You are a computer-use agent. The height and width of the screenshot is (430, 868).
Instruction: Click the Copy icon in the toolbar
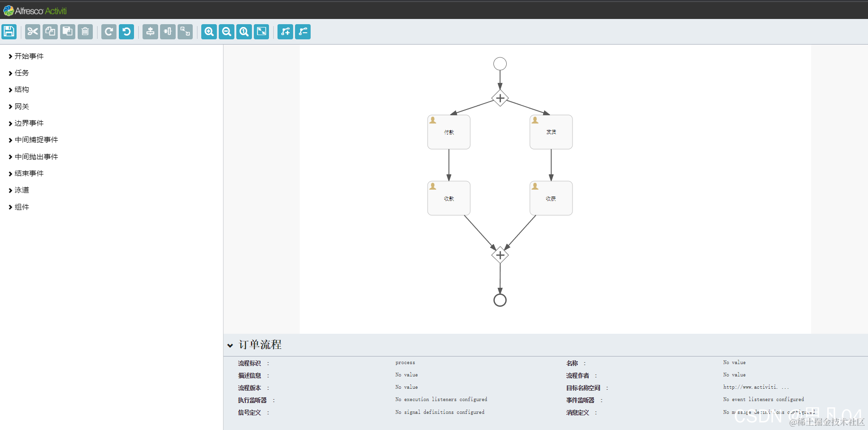click(50, 32)
